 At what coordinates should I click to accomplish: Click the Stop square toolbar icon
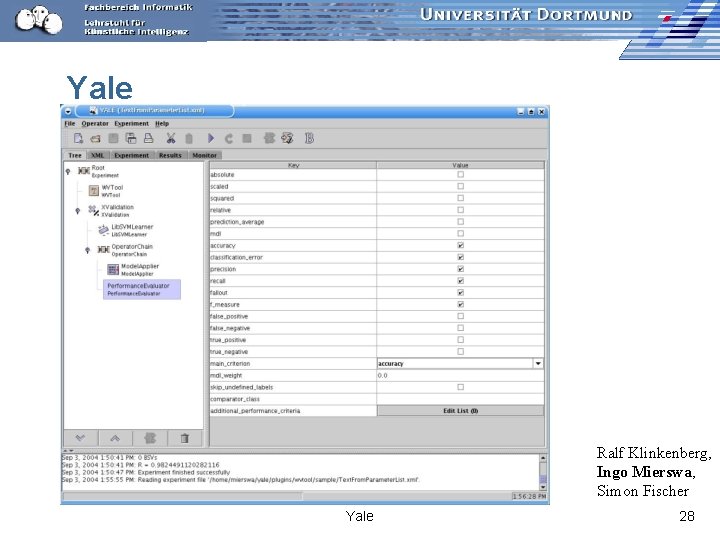pos(247,138)
